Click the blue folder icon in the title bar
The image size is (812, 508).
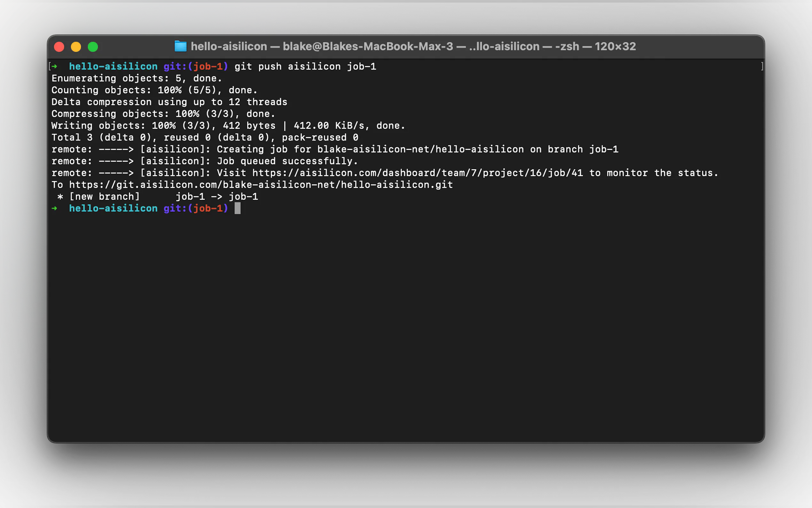click(180, 46)
